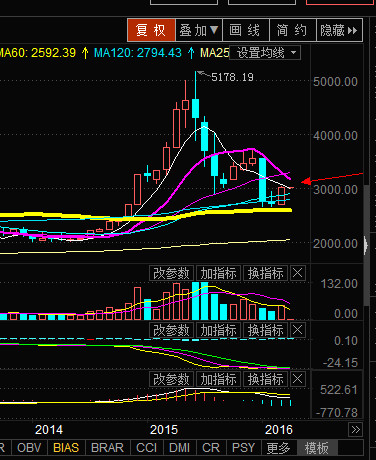Click the 2016 year marker on timeline
The image size is (376, 460).
point(279,430)
